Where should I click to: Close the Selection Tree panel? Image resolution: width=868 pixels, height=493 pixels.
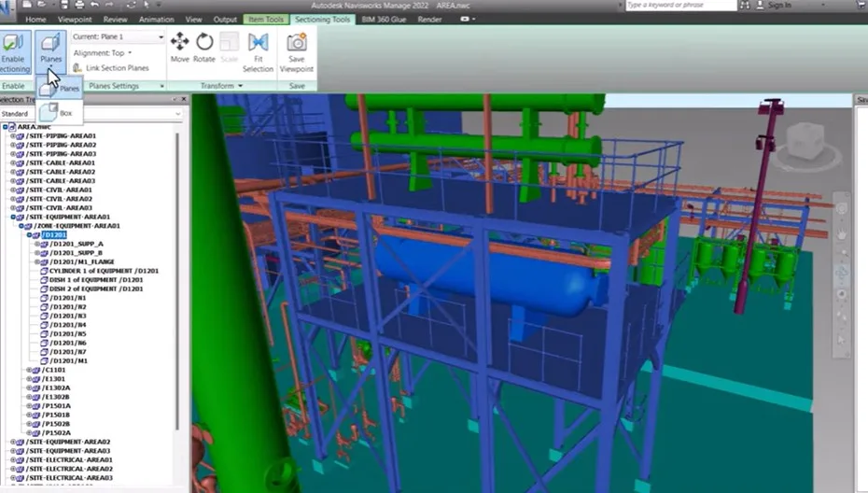(x=184, y=99)
